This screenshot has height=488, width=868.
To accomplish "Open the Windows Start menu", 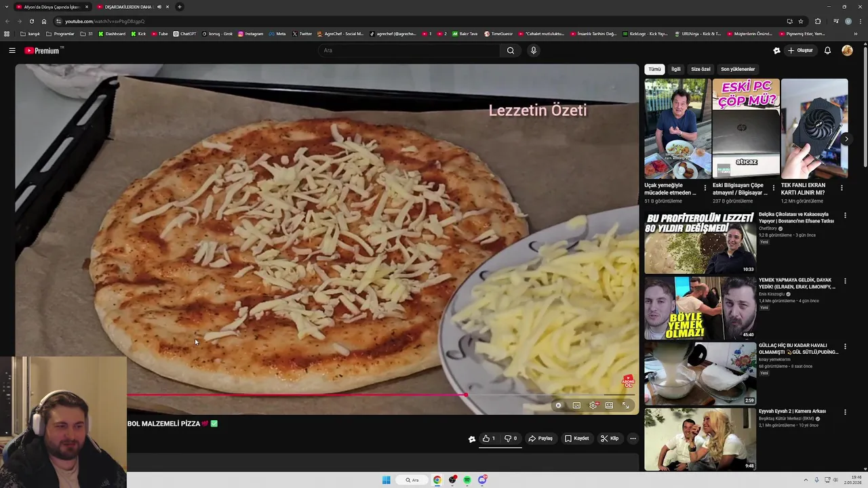I will pos(386,480).
